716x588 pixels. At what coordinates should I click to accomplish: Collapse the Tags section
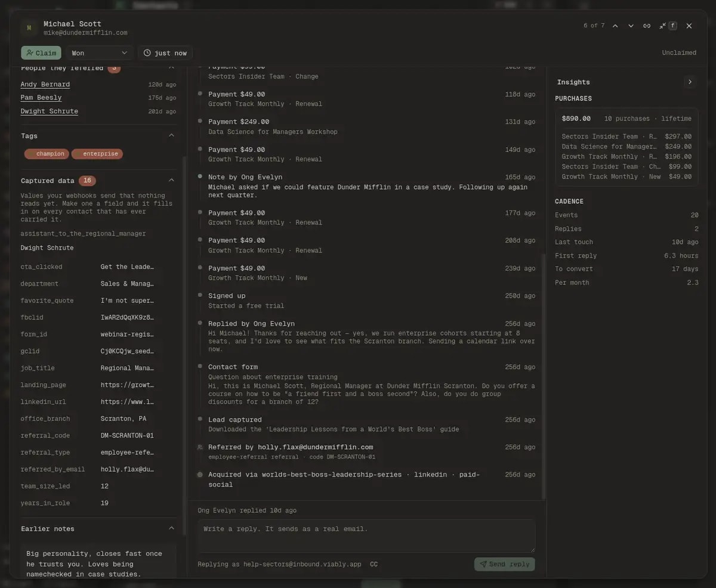[x=171, y=136]
